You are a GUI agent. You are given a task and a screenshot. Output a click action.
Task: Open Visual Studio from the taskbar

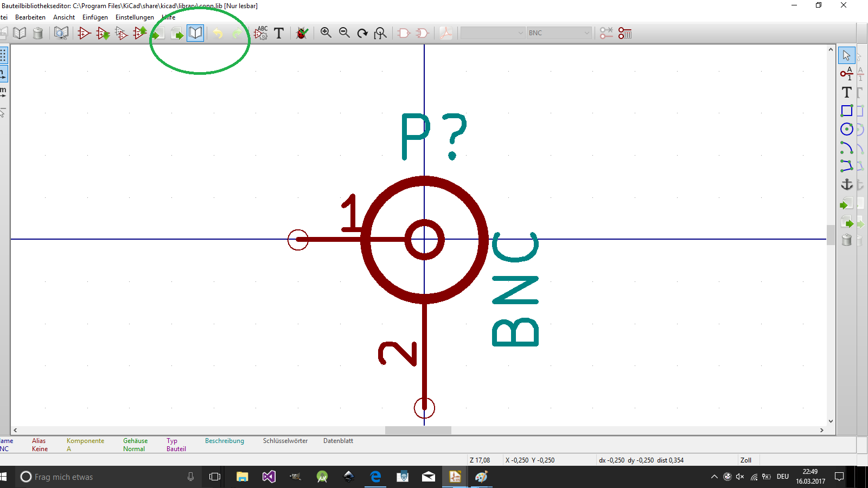pyautogui.click(x=269, y=477)
